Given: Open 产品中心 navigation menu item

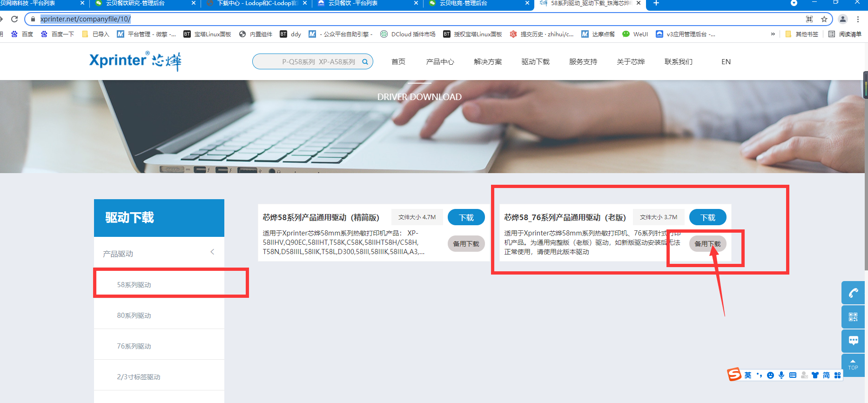Looking at the screenshot, I should (x=440, y=62).
